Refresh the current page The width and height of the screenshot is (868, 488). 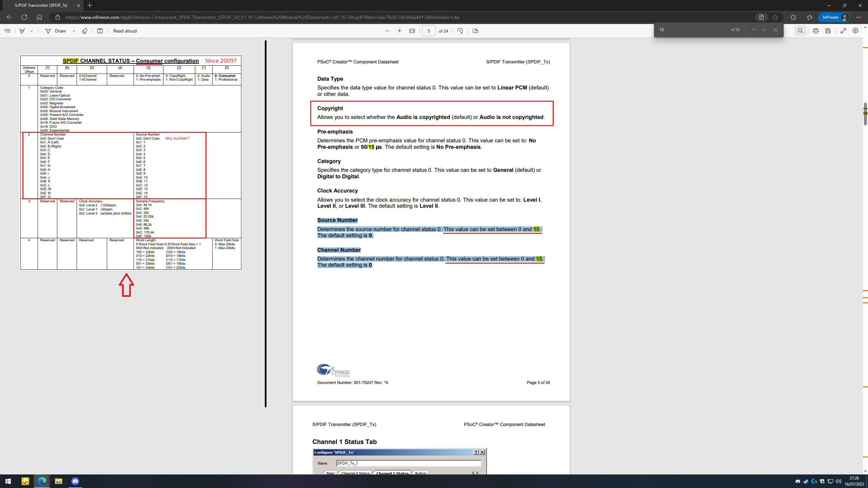point(24,17)
